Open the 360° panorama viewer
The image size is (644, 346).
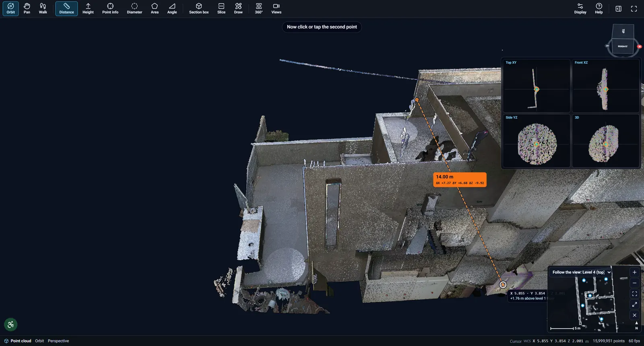(x=259, y=8)
